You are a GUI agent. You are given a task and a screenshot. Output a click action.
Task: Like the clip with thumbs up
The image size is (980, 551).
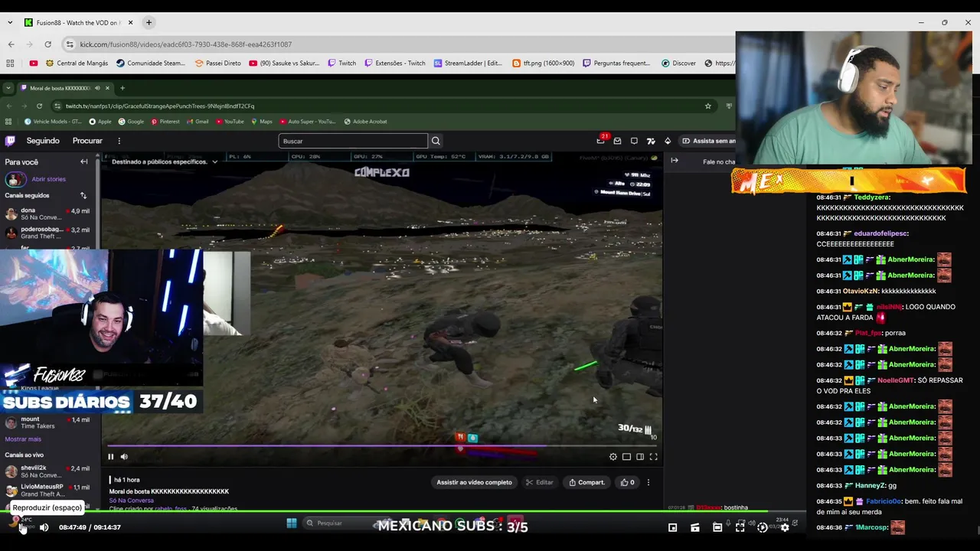coord(627,482)
